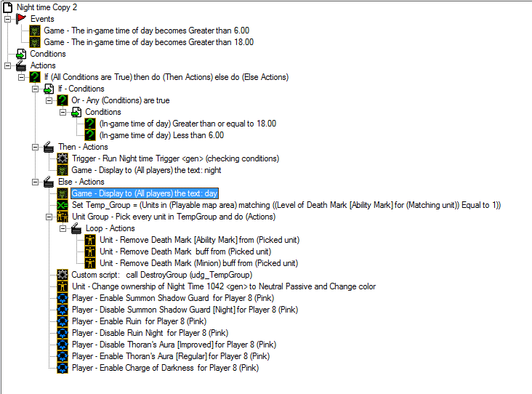
Task: Select the 'time of day becomes Greater than 18.00' event text
Action: (148, 42)
